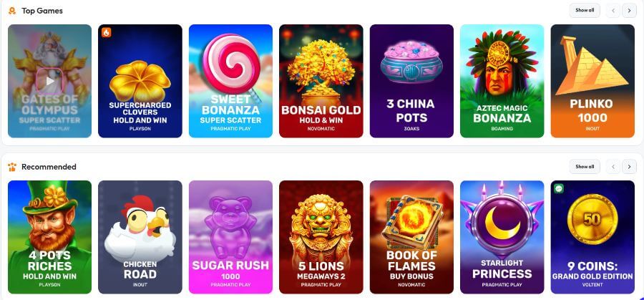This screenshot has width=644, height=300.
Task: Click the Top Games section icon
Action: 12,11
